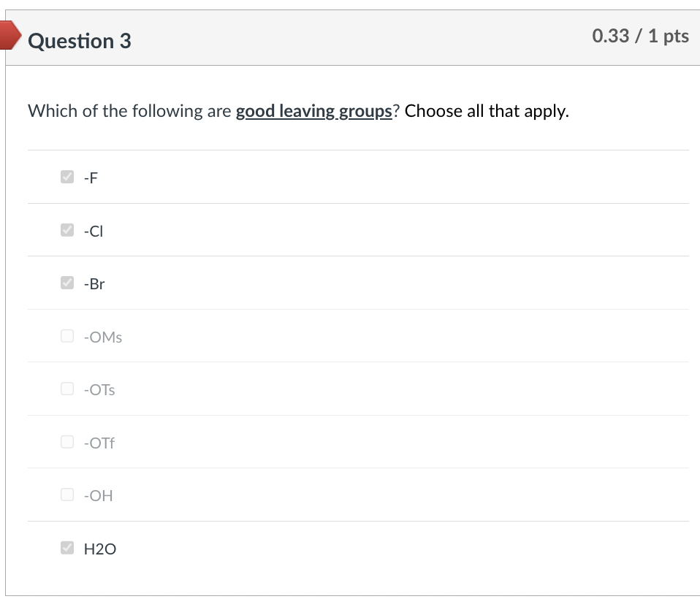Uncheck the -Br checkbox
This screenshot has width=700, height=599.
tap(67, 283)
